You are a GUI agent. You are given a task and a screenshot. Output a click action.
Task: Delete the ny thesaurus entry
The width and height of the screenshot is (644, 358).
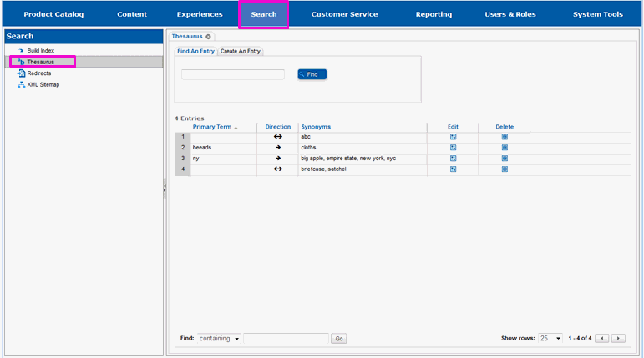pos(505,158)
